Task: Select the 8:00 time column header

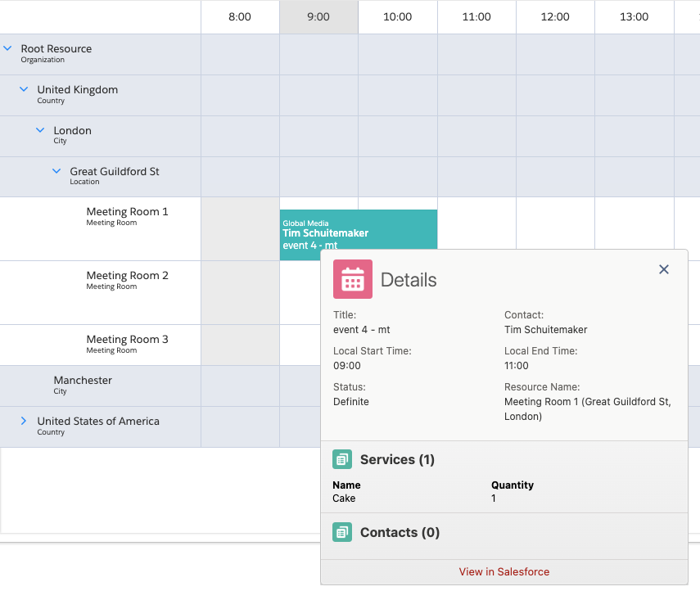Action: tap(240, 17)
